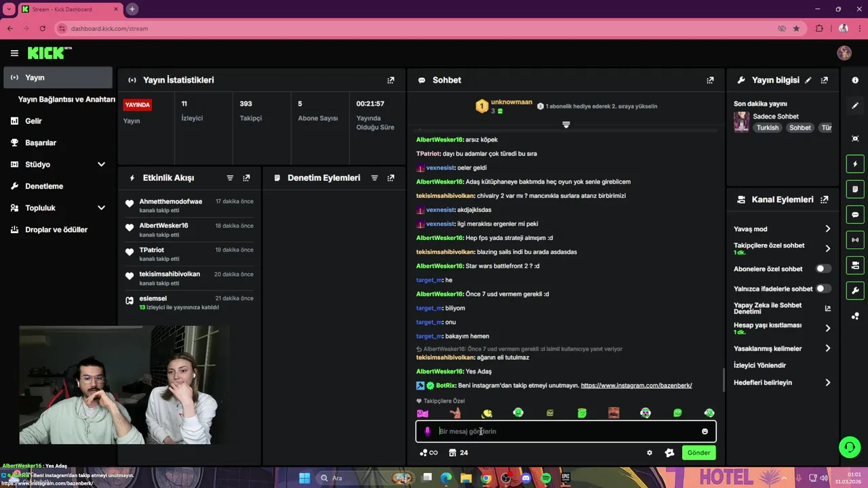Open Spotify from the taskbar

coord(546,478)
